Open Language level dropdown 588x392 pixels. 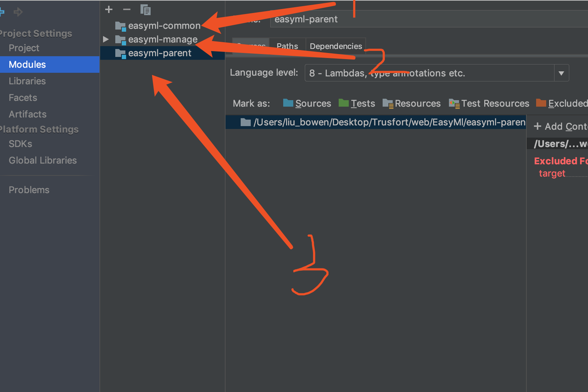pos(437,73)
